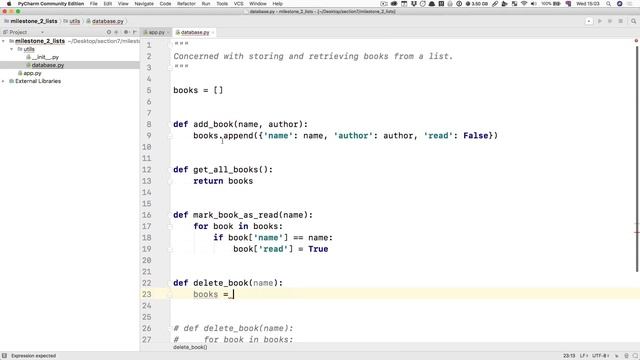
Task: Click the battery 100% indicator
Action: [x=551, y=4]
